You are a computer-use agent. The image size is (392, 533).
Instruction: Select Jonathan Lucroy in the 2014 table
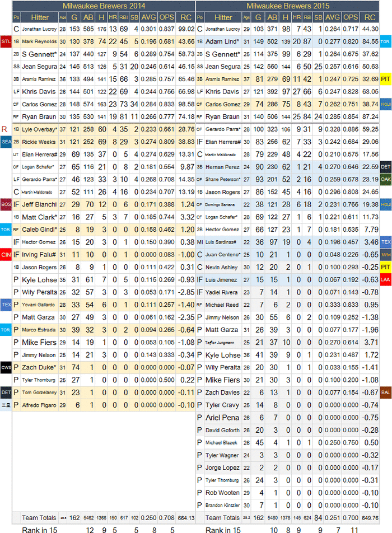click(x=39, y=29)
